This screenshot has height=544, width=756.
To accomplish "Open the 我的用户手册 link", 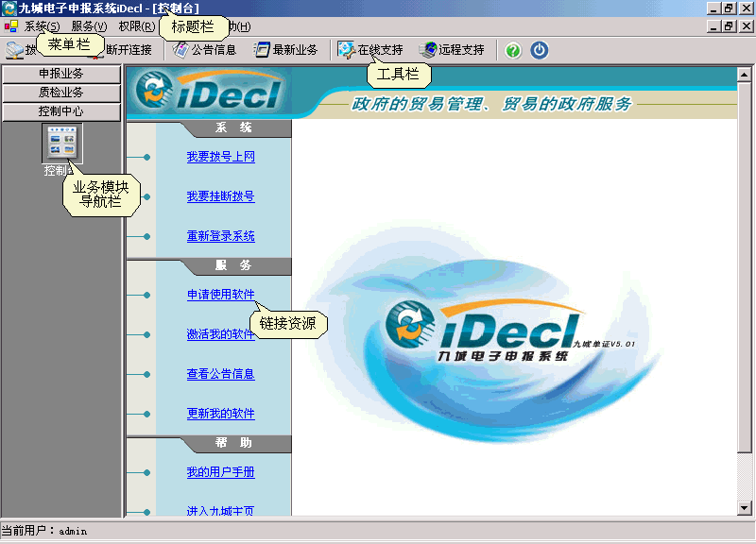I will (220, 472).
